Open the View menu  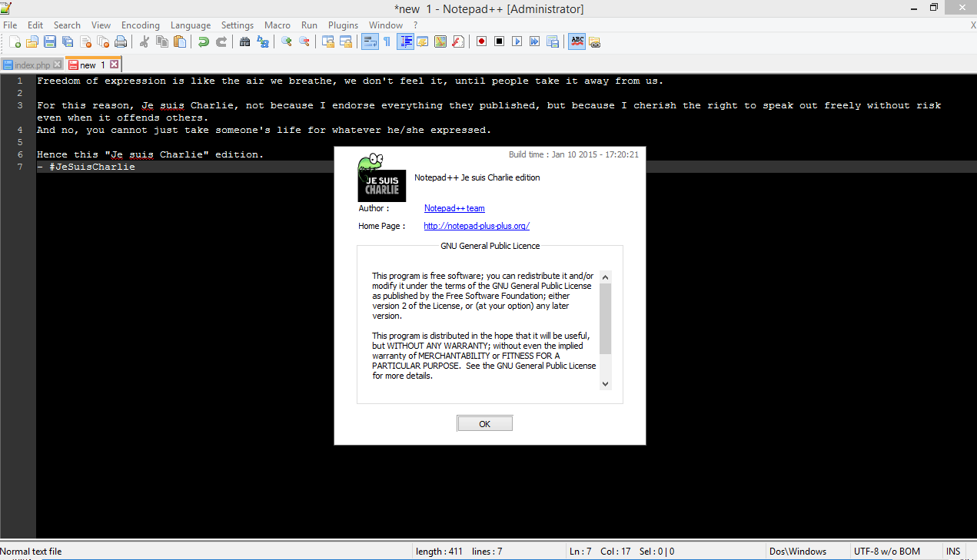coord(101,25)
